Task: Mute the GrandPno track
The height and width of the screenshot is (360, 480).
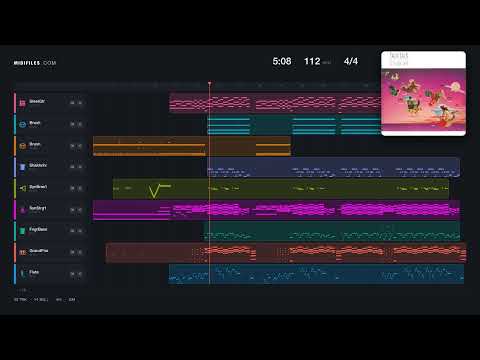Action: point(72,252)
